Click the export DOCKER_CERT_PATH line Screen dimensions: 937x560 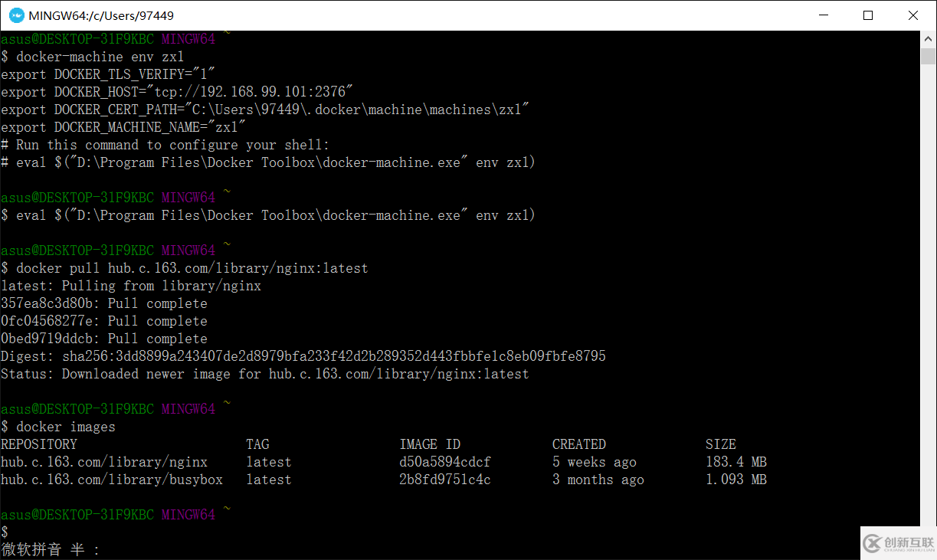265,110
